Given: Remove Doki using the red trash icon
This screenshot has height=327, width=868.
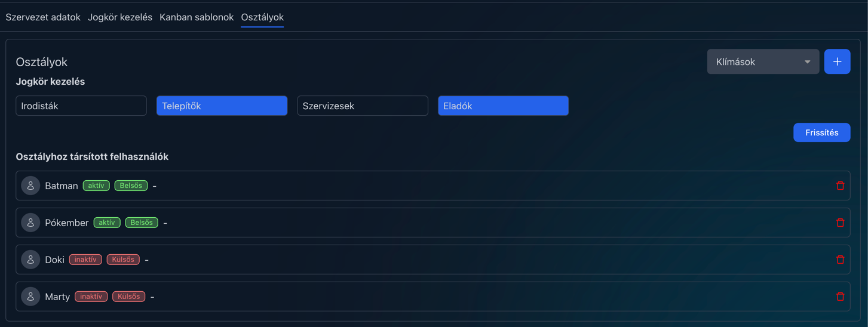Looking at the screenshot, I should 840,260.
